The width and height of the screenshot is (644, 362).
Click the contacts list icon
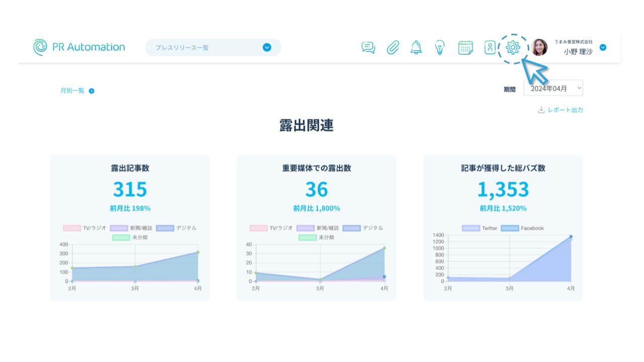[x=490, y=47]
